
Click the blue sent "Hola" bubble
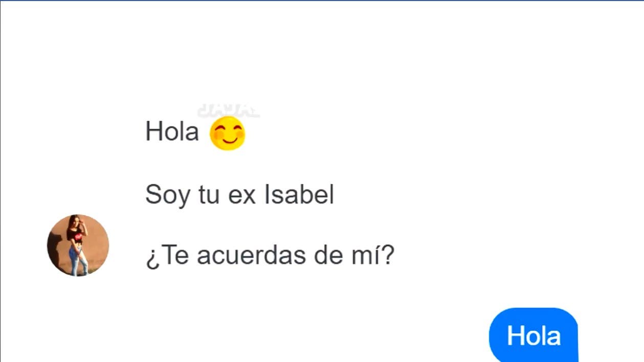(534, 336)
